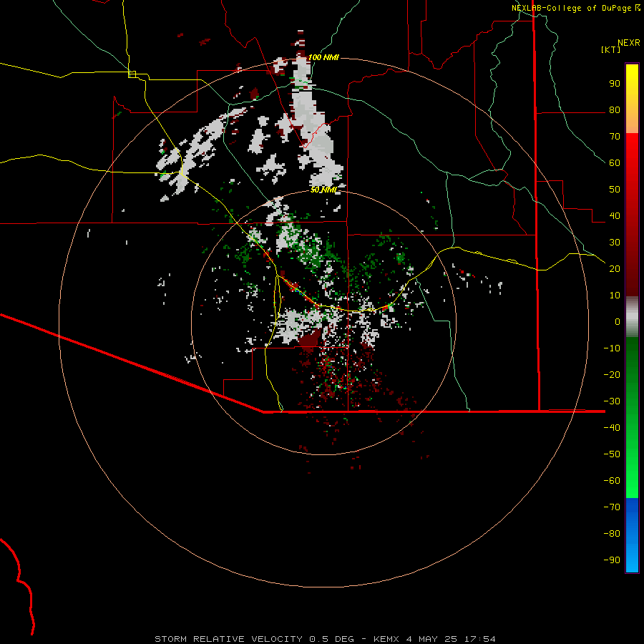Click the -40 value on velocity scale

pos(612,428)
